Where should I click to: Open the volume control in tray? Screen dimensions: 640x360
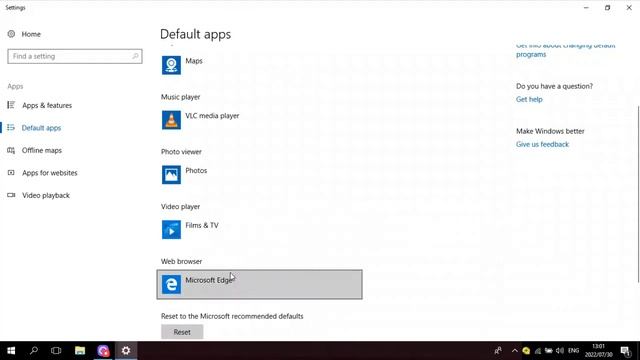[560, 351]
